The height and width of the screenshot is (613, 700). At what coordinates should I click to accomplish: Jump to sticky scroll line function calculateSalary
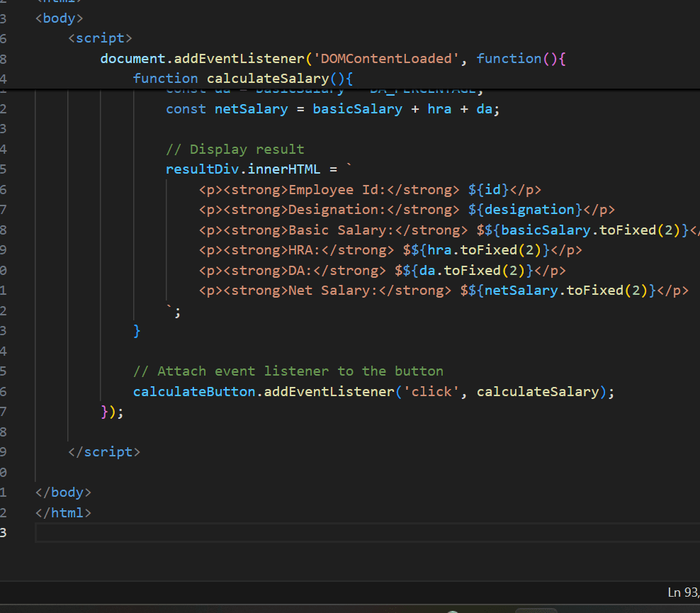point(243,79)
